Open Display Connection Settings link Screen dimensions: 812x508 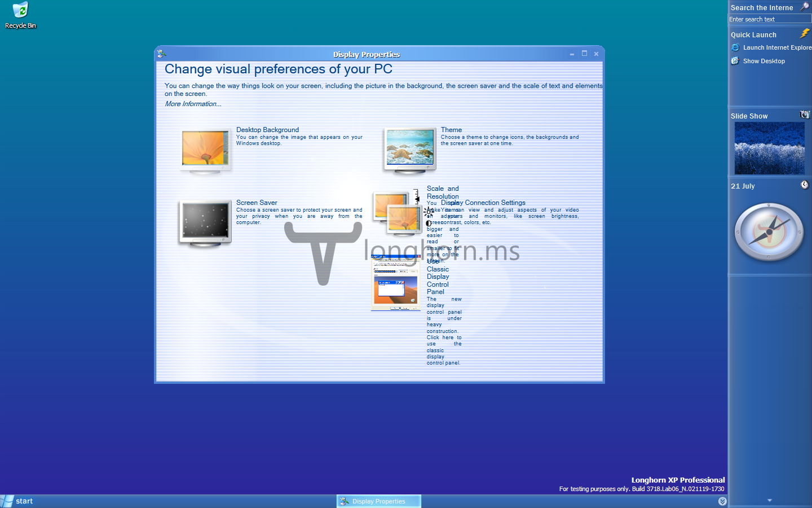pos(483,203)
